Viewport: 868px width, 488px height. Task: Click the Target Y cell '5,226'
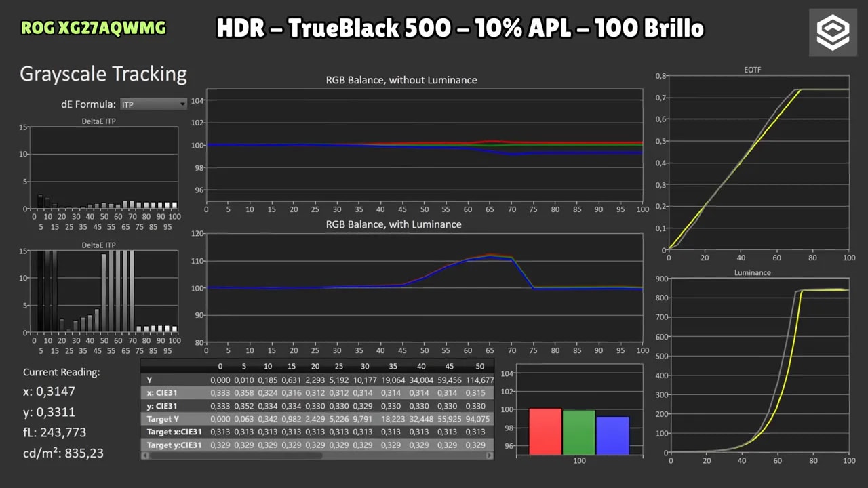(340, 419)
